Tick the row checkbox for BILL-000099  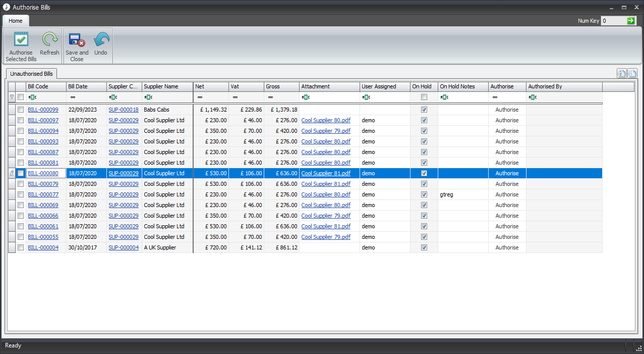(x=21, y=110)
